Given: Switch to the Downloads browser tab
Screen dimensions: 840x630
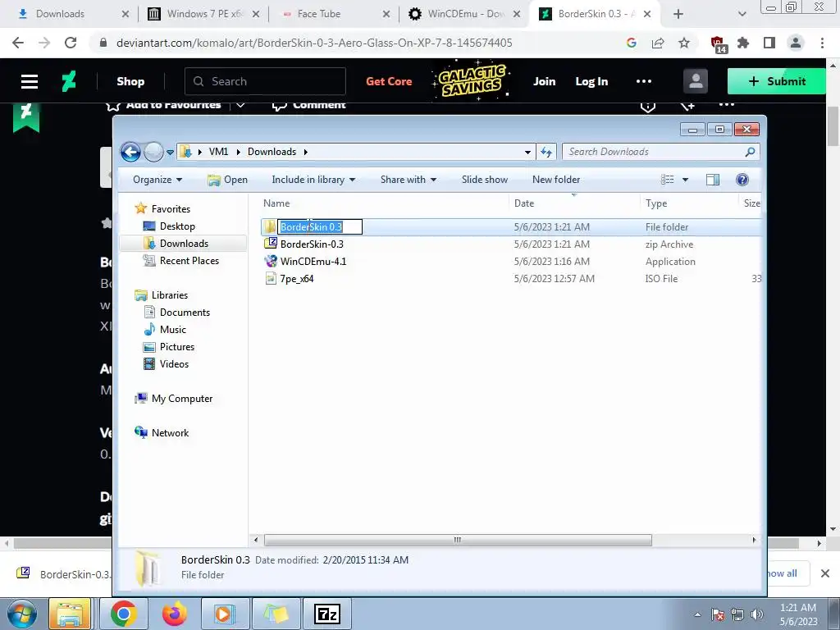Looking at the screenshot, I should point(72,14).
